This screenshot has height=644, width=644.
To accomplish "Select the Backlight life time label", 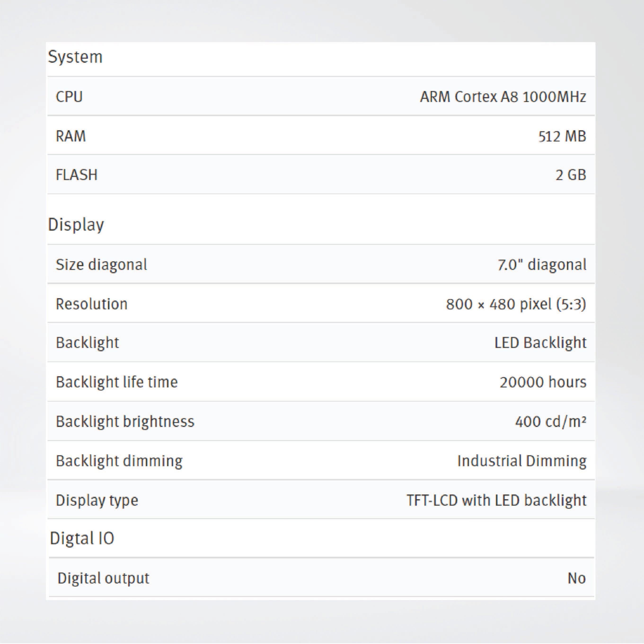I will tap(117, 382).
